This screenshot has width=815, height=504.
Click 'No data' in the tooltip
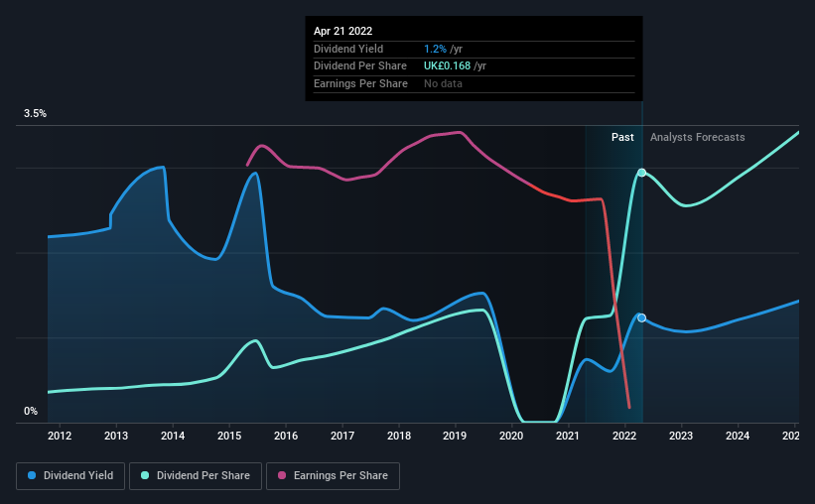pos(443,83)
